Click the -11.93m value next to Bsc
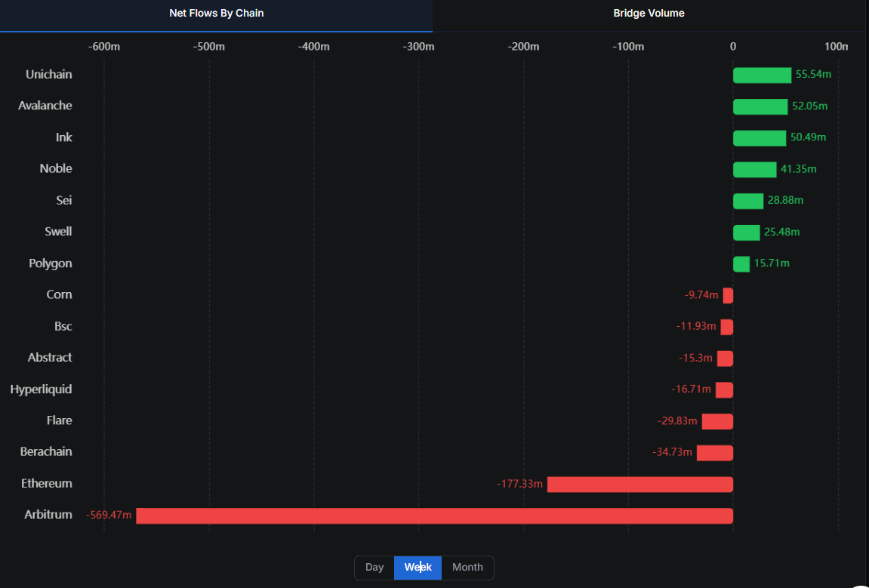This screenshot has width=869, height=588. pyautogui.click(x=695, y=327)
